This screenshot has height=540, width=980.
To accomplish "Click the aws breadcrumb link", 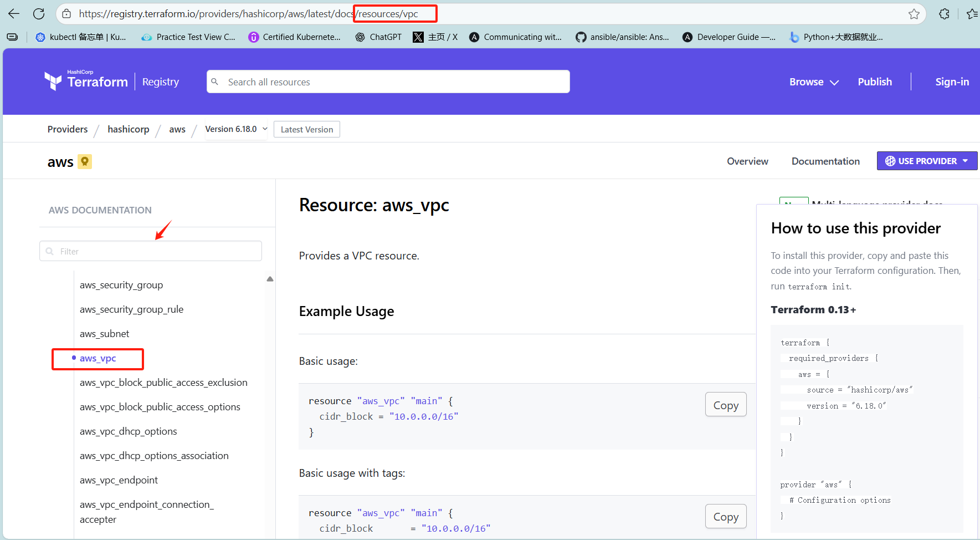I will click(x=177, y=129).
